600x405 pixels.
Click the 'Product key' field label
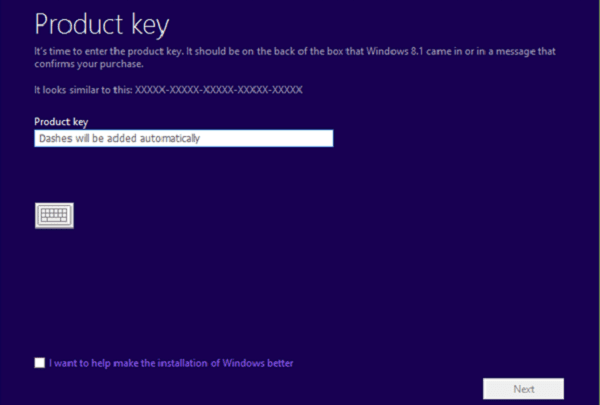click(x=61, y=122)
